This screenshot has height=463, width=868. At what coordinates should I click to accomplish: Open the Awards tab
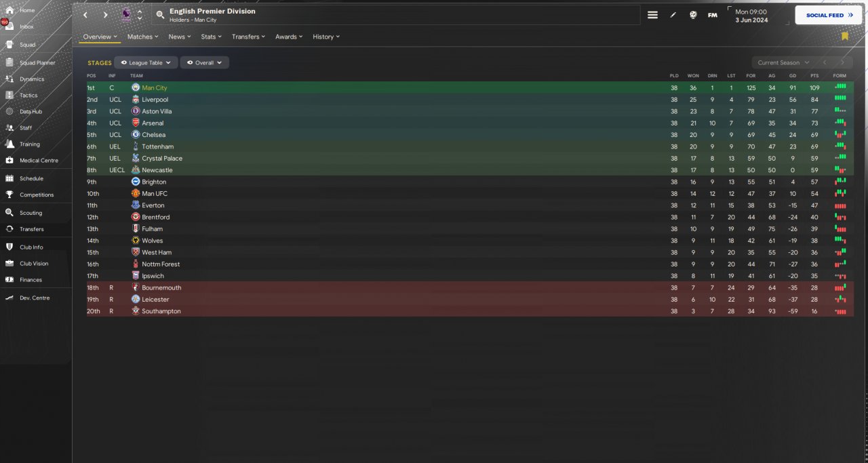(x=290, y=37)
